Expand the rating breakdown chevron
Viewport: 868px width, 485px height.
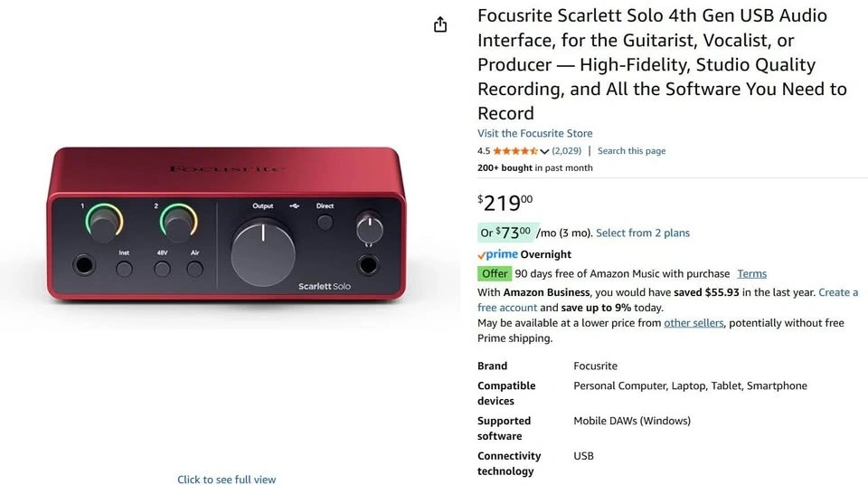click(544, 151)
